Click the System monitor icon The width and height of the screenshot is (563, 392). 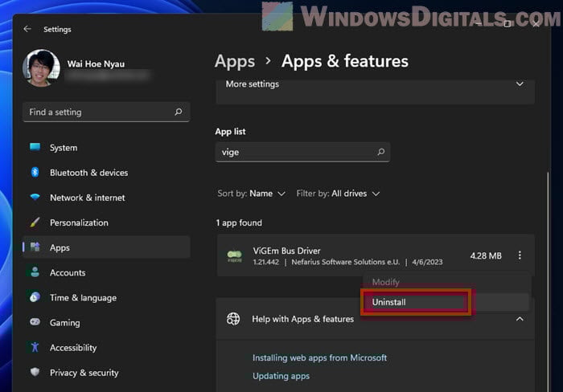pyautogui.click(x=35, y=147)
